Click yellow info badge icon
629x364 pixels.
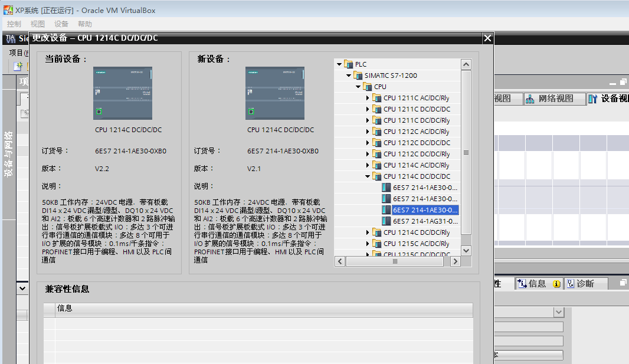point(556,284)
